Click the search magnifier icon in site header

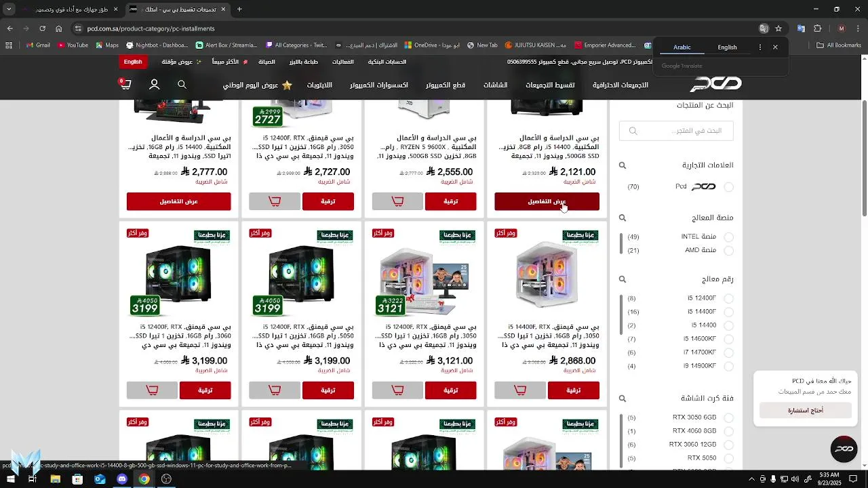[182, 85]
